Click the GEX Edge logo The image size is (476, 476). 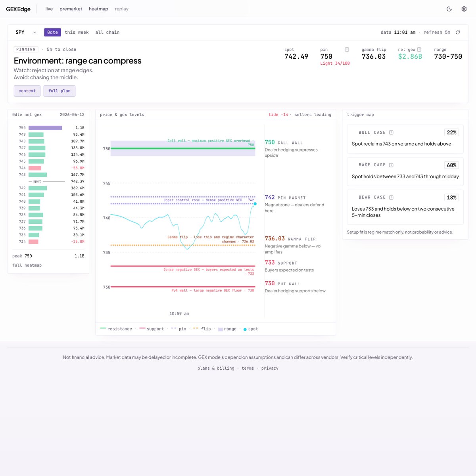(x=18, y=9)
